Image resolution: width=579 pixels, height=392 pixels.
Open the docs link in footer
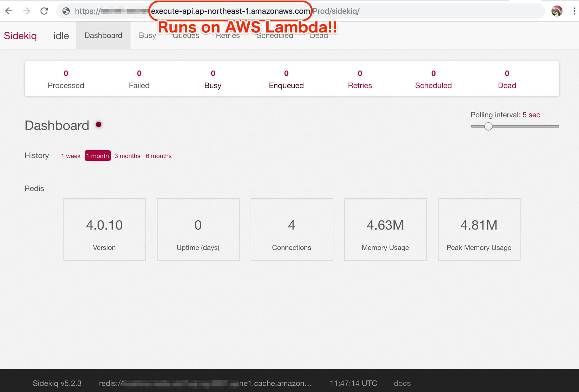402,383
